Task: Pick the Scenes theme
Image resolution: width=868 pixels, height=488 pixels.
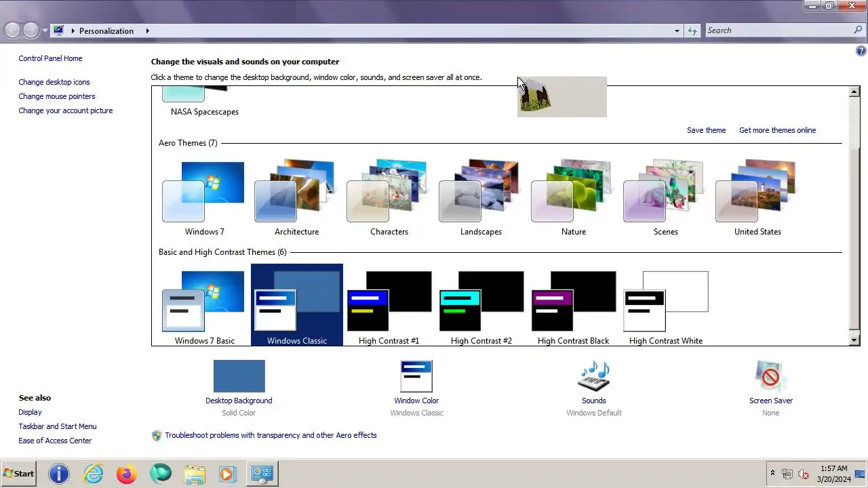Action: tap(665, 198)
